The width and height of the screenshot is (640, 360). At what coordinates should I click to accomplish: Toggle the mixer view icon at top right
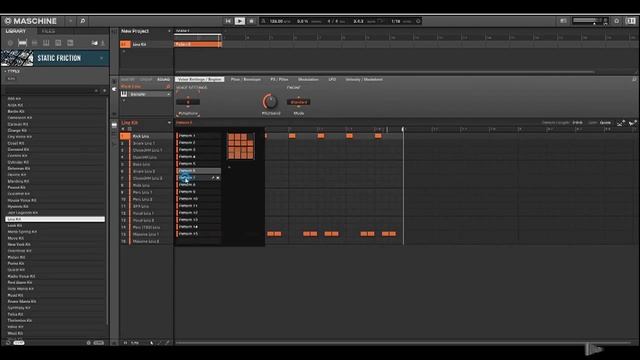pyautogui.click(x=631, y=21)
